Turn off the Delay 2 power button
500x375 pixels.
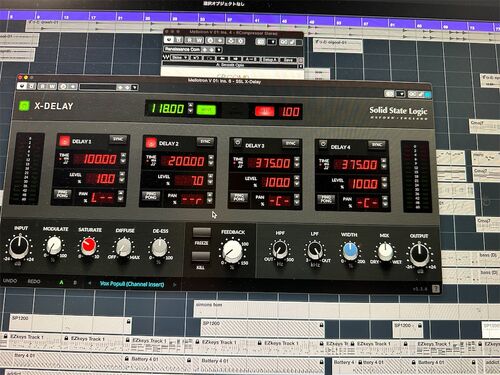[x=151, y=143]
